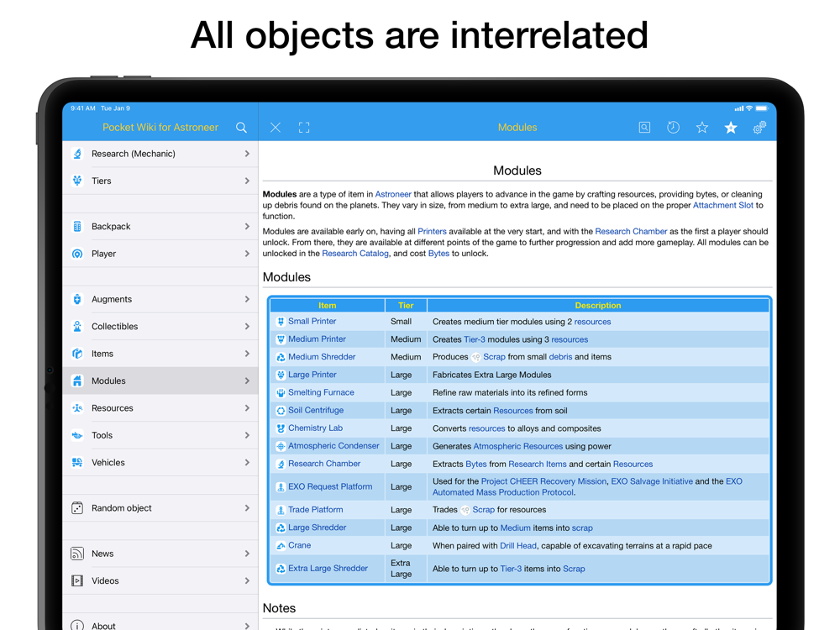Click the Modules sidebar icon
This screenshot has width=840, height=630.
tap(77, 381)
